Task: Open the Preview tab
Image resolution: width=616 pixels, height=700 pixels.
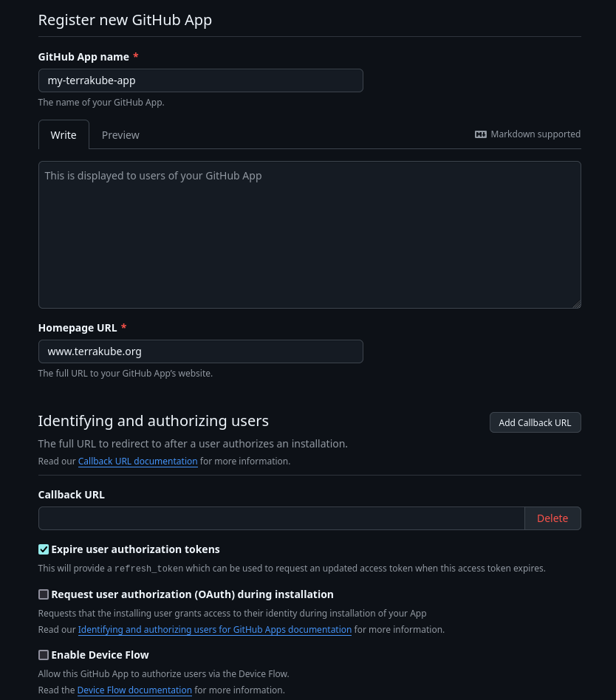Action: [x=120, y=135]
